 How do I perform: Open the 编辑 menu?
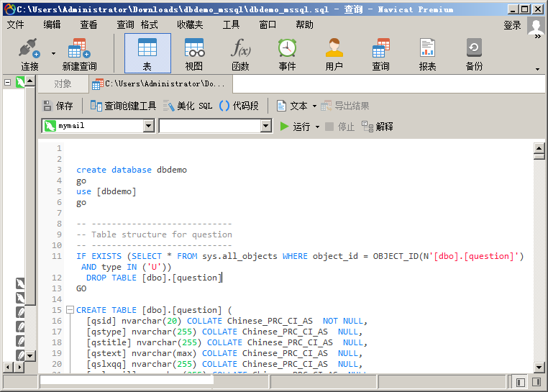pyautogui.click(x=52, y=24)
